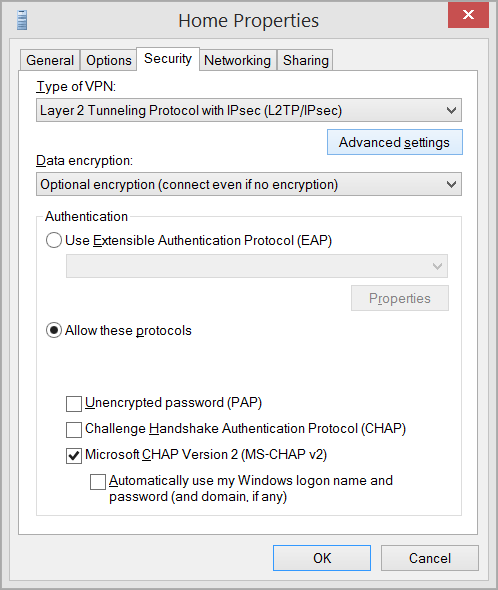Image resolution: width=498 pixels, height=590 pixels.
Task: Click the disabled EAP method dropdown
Action: (257, 266)
